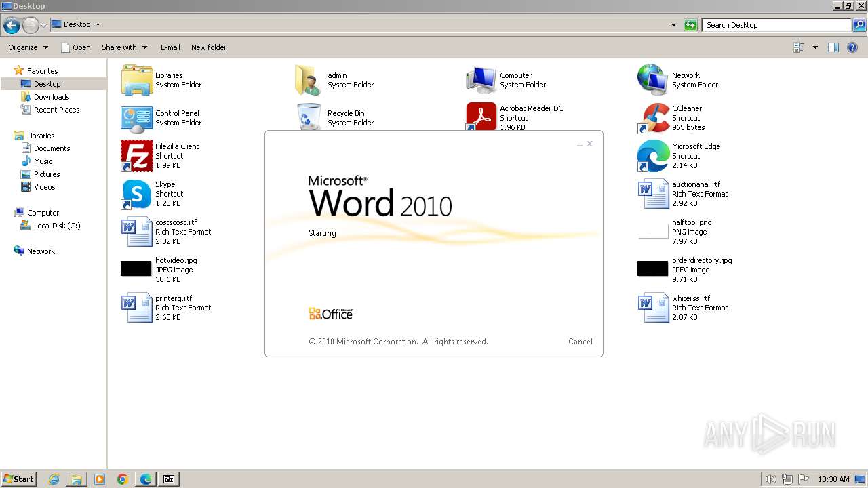868x488 pixels.
Task: Open Chrome from taskbar
Action: pyautogui.click(x=123, y=479)
